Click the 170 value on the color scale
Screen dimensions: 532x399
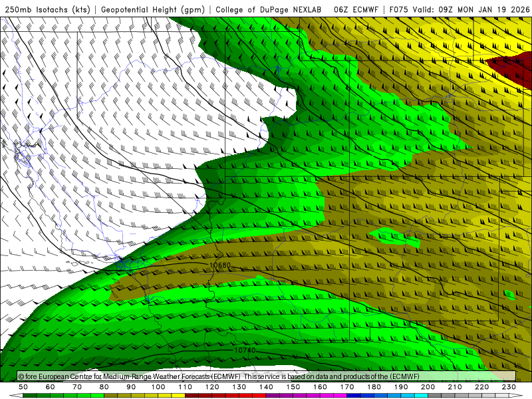(347, 387)
